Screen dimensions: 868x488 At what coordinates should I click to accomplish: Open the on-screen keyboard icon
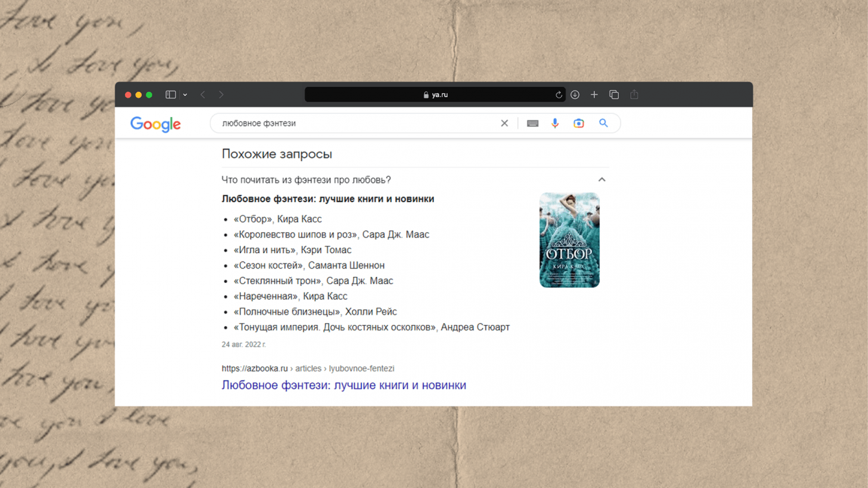tap(532, 123)
